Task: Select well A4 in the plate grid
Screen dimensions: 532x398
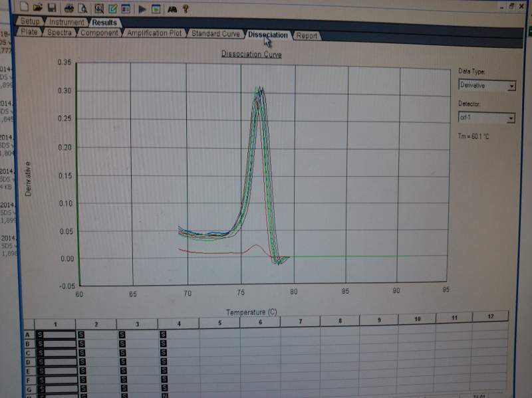Action: coord(179,334)
